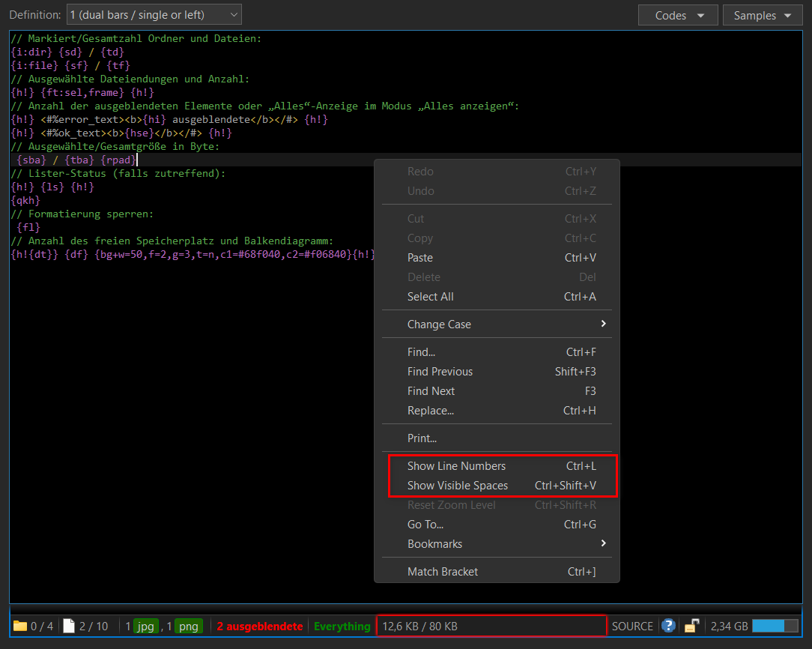Click the open padlock format lock icon

692,626
